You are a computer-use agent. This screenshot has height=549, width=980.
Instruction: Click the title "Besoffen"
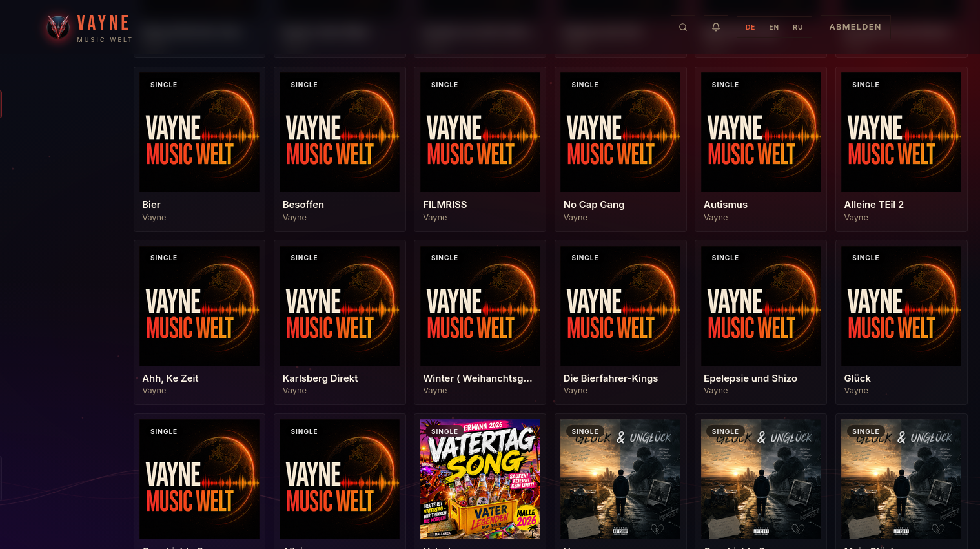pos(303,205)
